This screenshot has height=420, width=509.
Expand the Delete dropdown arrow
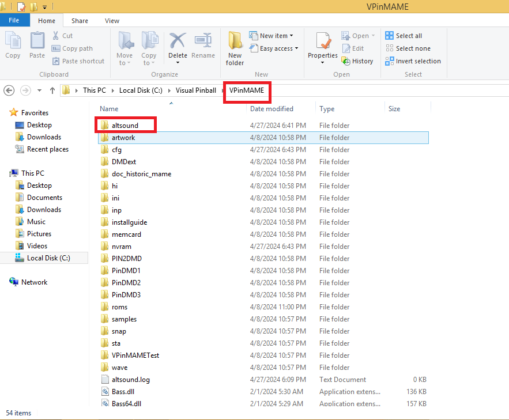(x=178, y=63)
